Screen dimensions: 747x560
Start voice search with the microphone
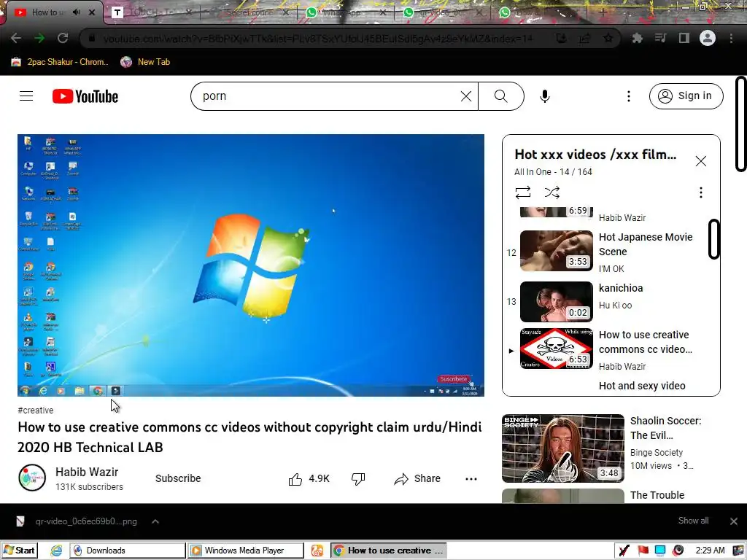tap(544, 96)
